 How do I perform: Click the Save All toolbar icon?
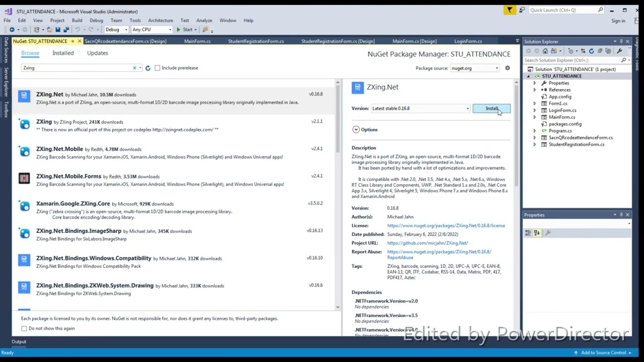click(x=66, y=30)
